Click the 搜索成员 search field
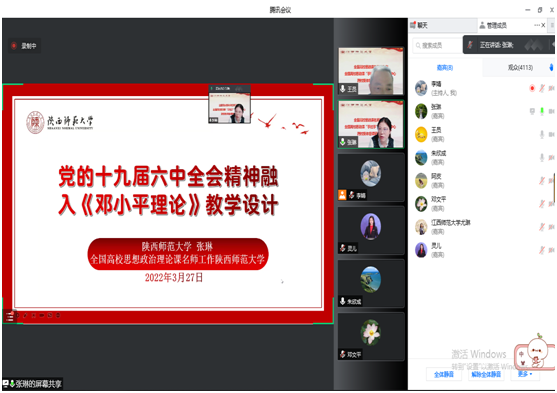557x393 pixels. pyautogui.click(x=438, y=45)
